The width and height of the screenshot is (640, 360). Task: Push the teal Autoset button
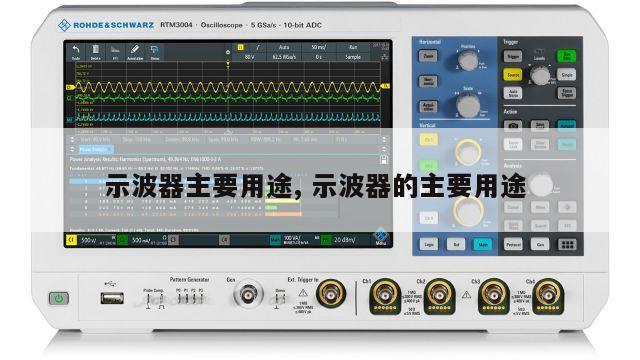point(567,126)
